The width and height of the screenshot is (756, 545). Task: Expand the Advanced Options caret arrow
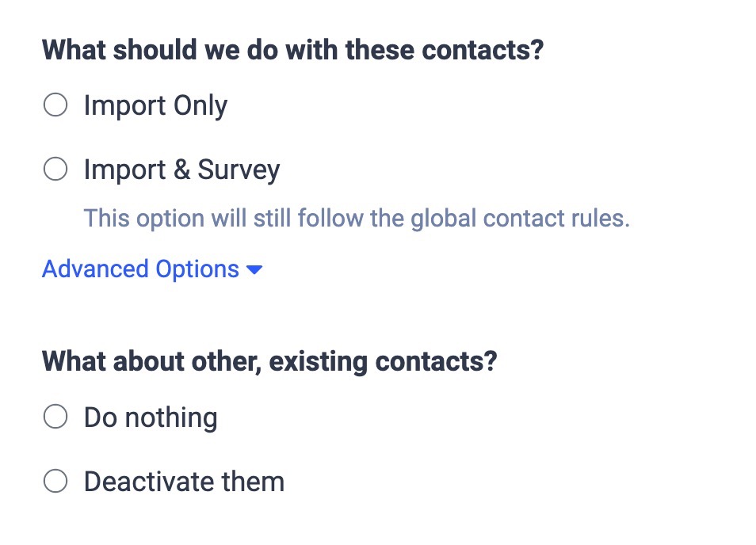click(x=254, y=270)
